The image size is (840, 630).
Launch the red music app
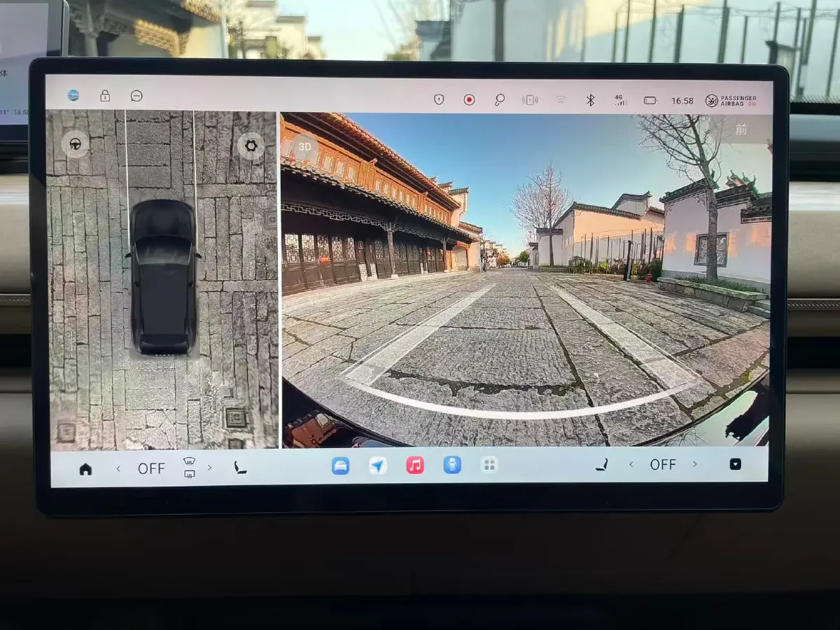(415, 465)
